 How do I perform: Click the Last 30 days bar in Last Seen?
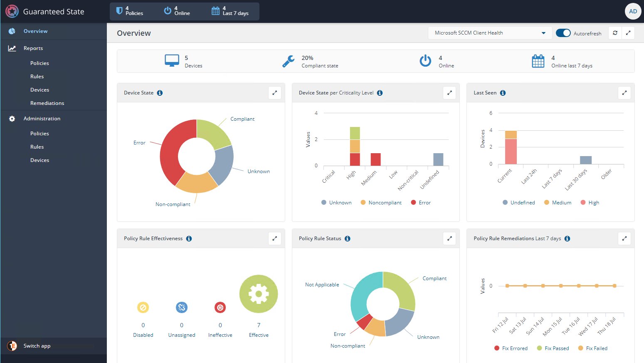(x=585, y=160)
